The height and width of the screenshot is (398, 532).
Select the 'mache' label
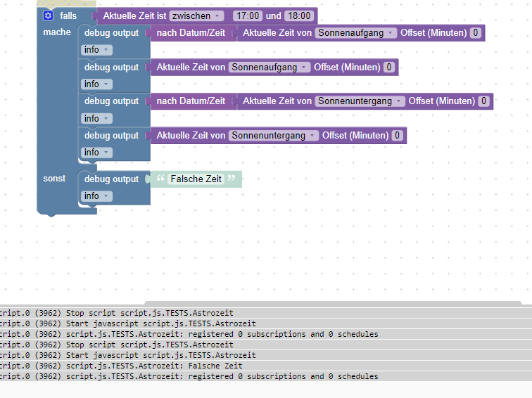pos(57,32)
